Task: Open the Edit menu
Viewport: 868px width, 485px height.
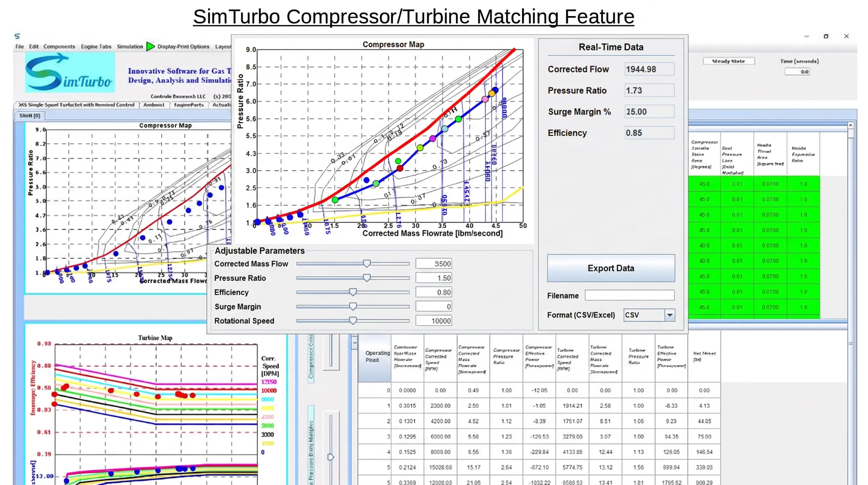Action: pyautogui.click(x=34, y=47)
